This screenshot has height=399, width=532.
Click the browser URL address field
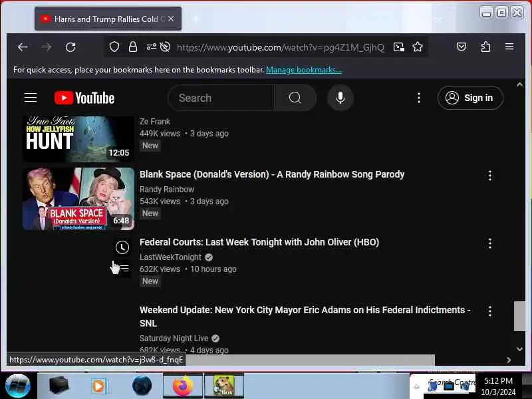point(280,47)
